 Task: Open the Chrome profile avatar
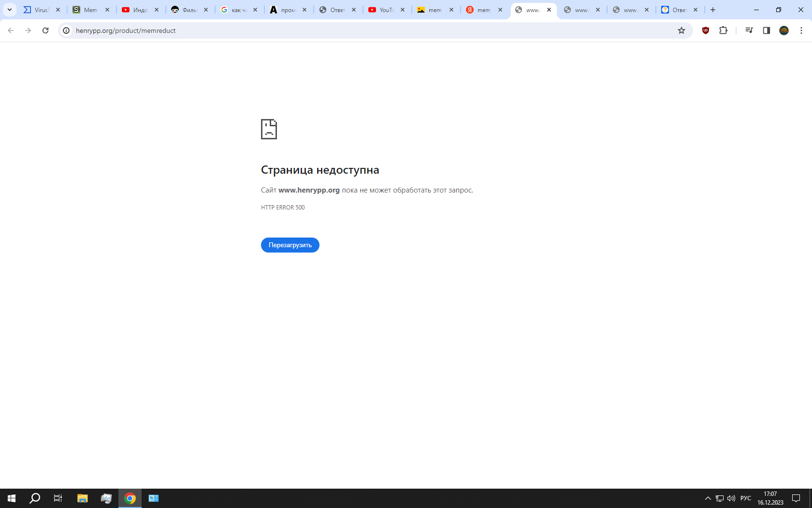[784, 30]
